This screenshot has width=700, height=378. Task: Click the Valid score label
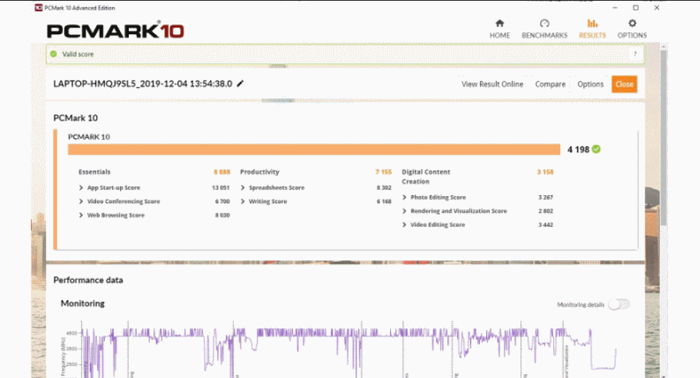pos(78,54)
